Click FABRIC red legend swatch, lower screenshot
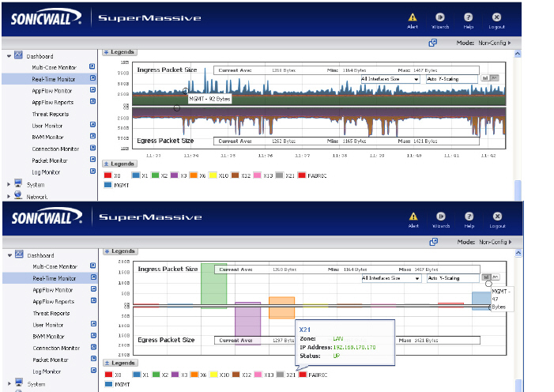Viewport: 554px width, 392px height. coord(303,375)
